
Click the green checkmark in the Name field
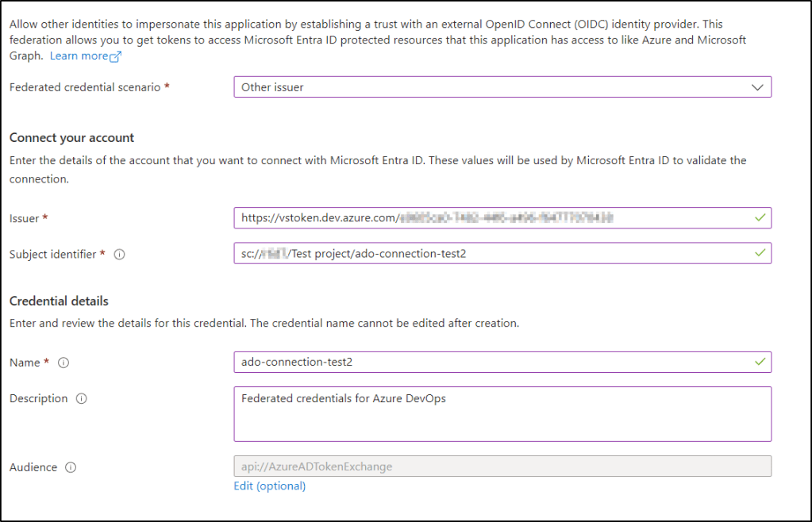click(x=760, y=362)
